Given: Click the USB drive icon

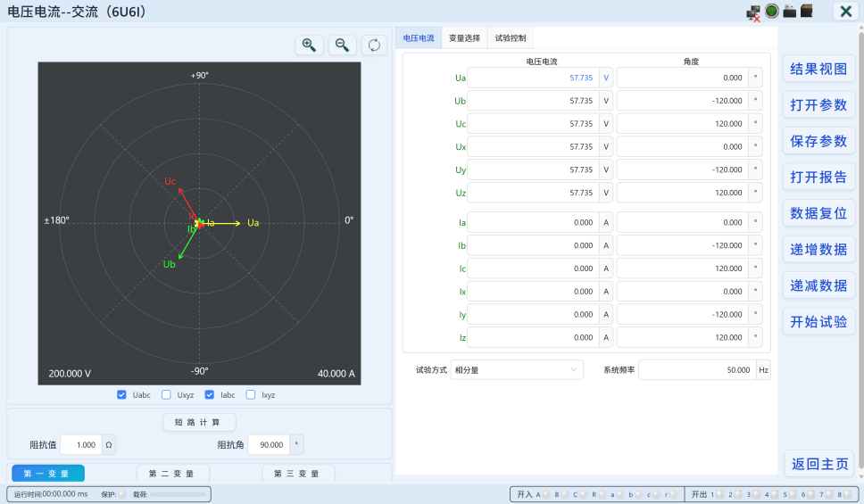Looking at the screenshot, I should tap(789, 11).
